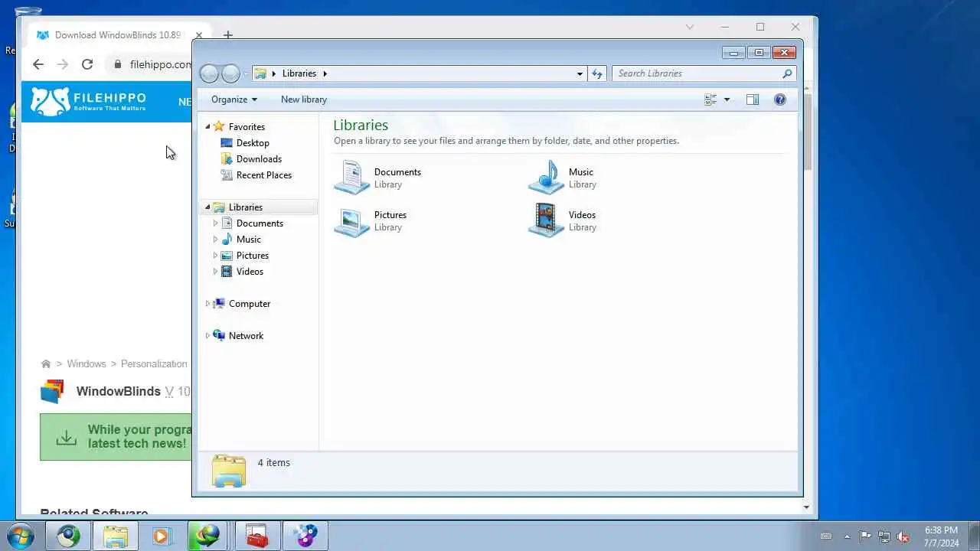Select Downloads under Favorites
Screen dimensions: 980x551
259,159
